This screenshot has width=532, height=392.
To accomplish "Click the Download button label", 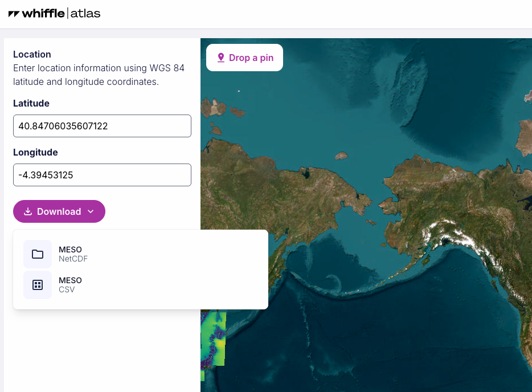I will tap(59, 211).
